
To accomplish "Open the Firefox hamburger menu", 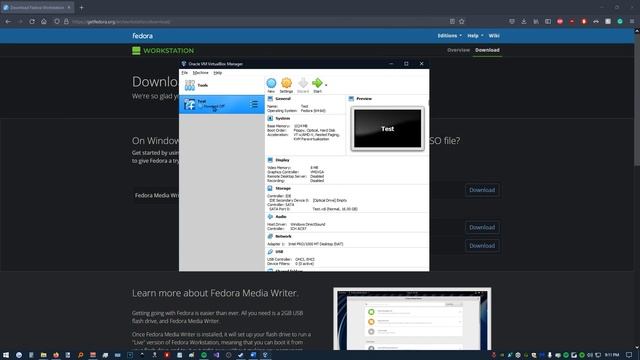I will 632,21.
